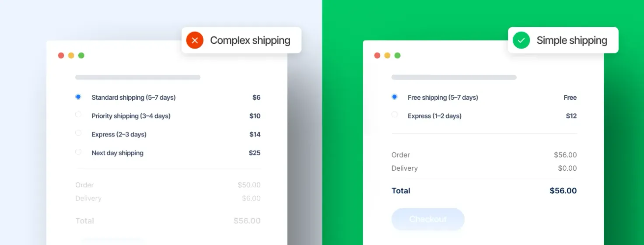The image size is (644, 245).
Task: Click the $56.00 total in right panel
Action: pos(563,191)
